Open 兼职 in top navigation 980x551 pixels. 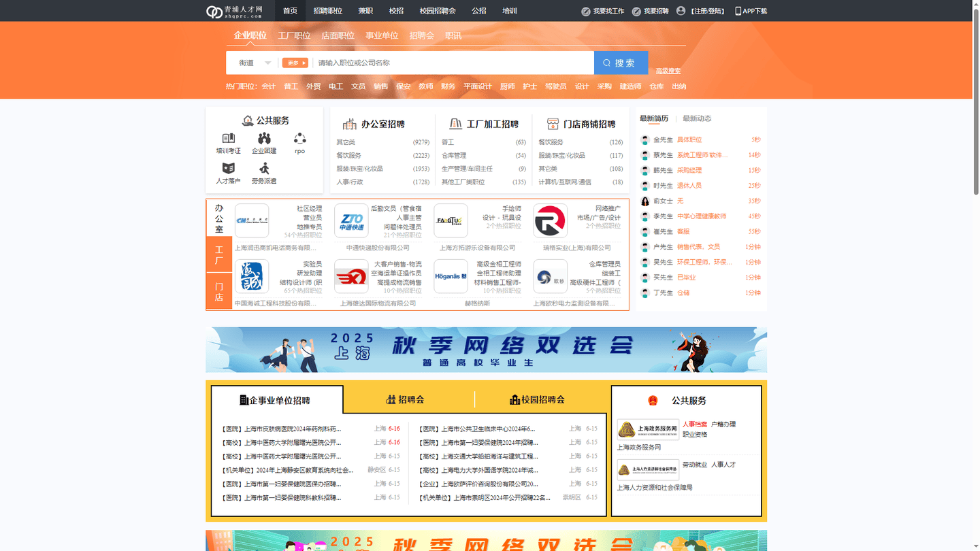pyautogui.click(x=365, y=11)
